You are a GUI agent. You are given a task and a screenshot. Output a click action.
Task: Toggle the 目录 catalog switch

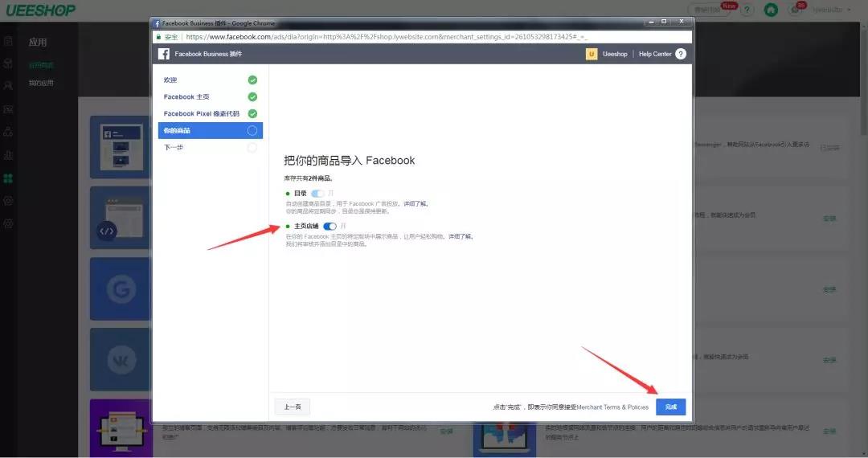pyautogui.click(x=317, y=194)
